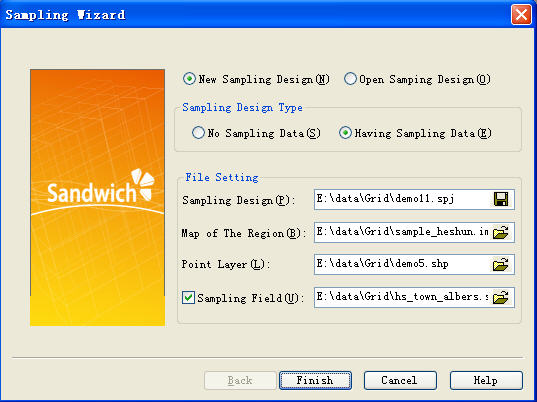Click the Finish button
Screen dimensions: 537x402
pyautogui.click(x=315, y=380)
